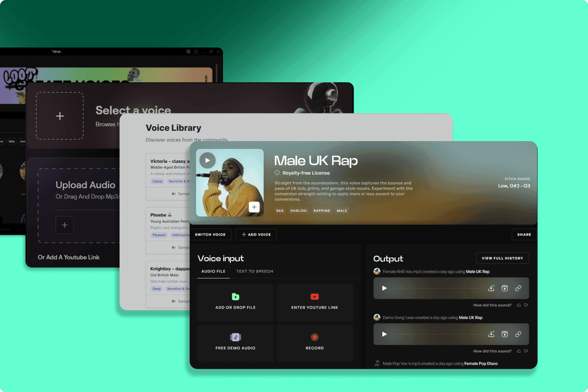Image resolution: width=588 pixels, height=392 pixels.
Task: Switch to TEXT TO SPEECH tab
Action: coord(255,270)
